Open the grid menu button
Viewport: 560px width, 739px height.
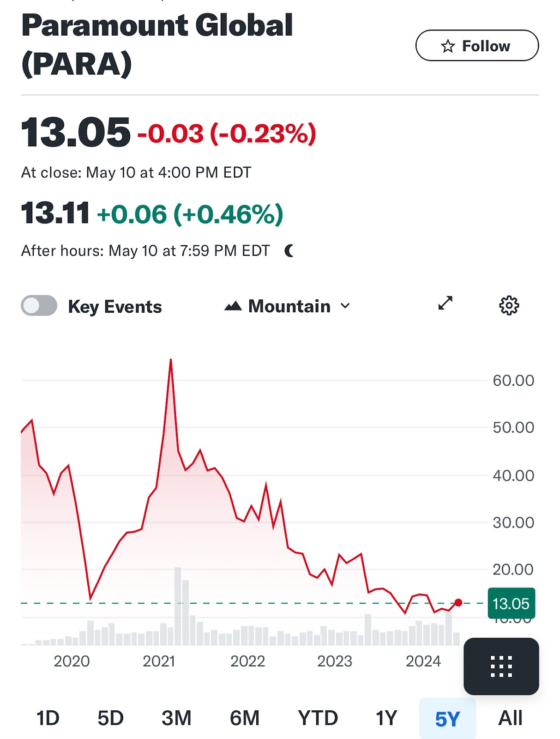[x=501, y=666]
